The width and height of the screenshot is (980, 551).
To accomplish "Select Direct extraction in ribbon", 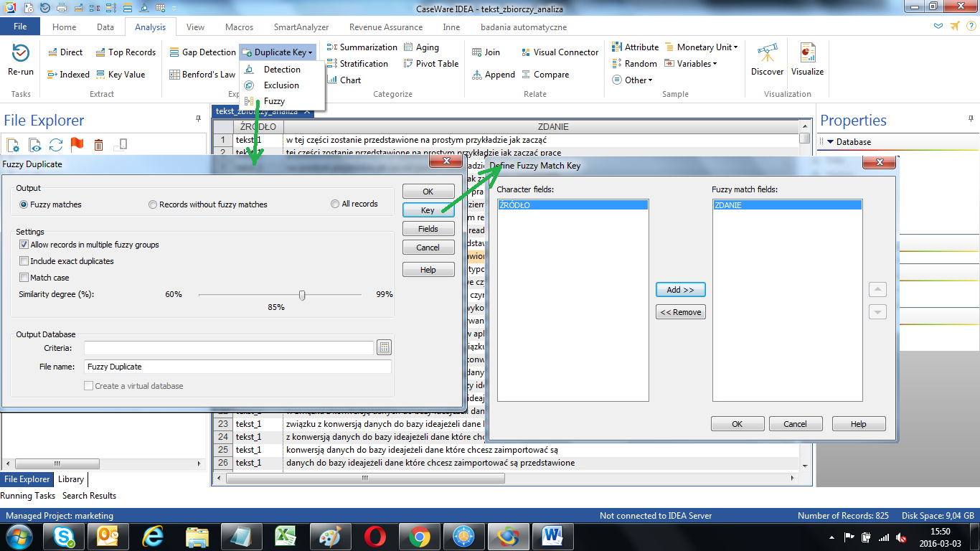I will coord(65,52).
